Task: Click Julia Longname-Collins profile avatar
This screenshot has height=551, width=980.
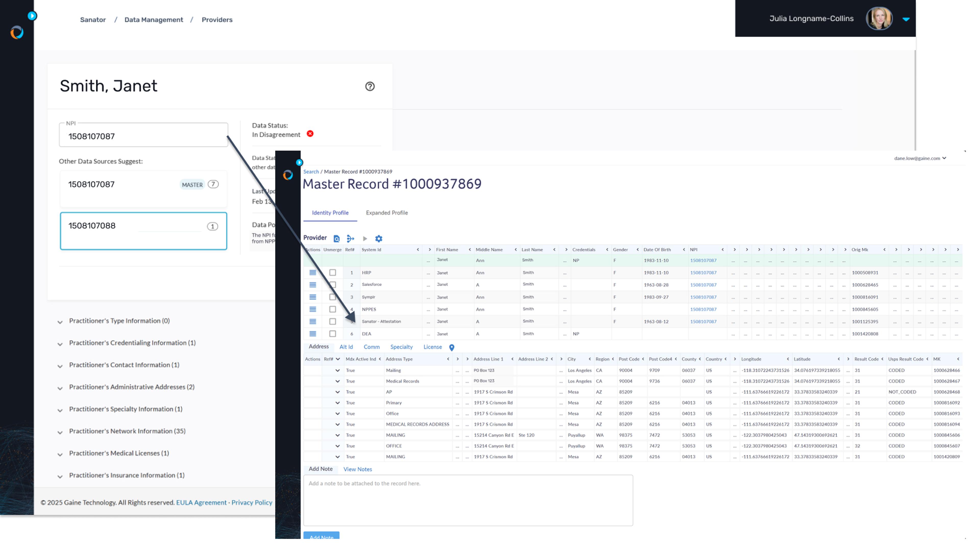Action: (x=879, y=18)
